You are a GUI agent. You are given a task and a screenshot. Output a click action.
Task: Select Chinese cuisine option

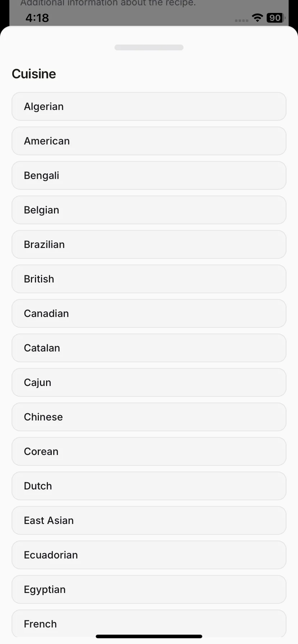[x=149, y=417]
